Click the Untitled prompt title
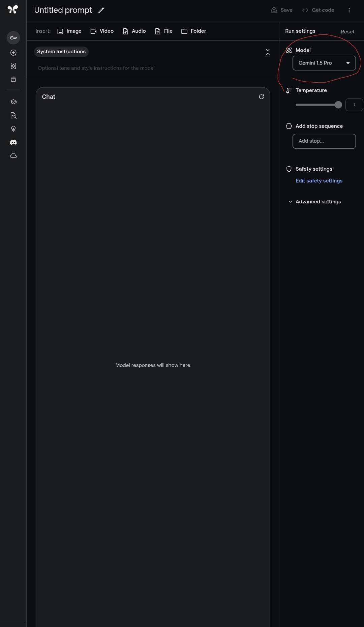Image resolution: width=364 pixels, height=627 pixels. coord(63,10)
